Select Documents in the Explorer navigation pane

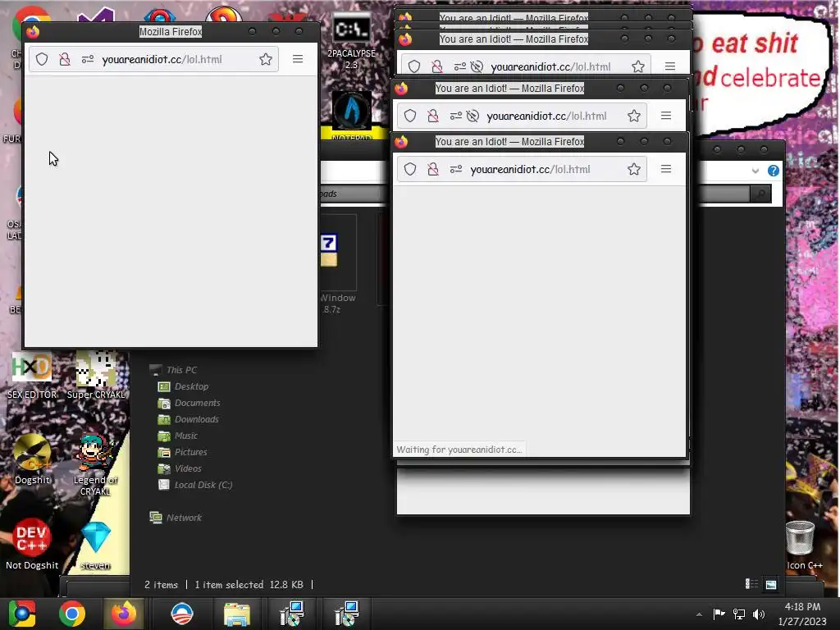(x=189, y=403)
